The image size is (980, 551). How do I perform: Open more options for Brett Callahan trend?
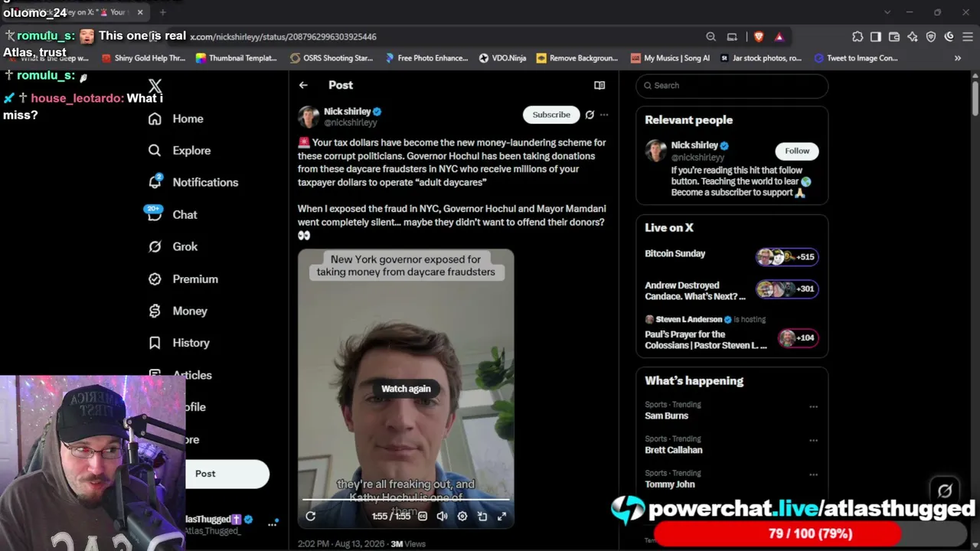point(813,440)
